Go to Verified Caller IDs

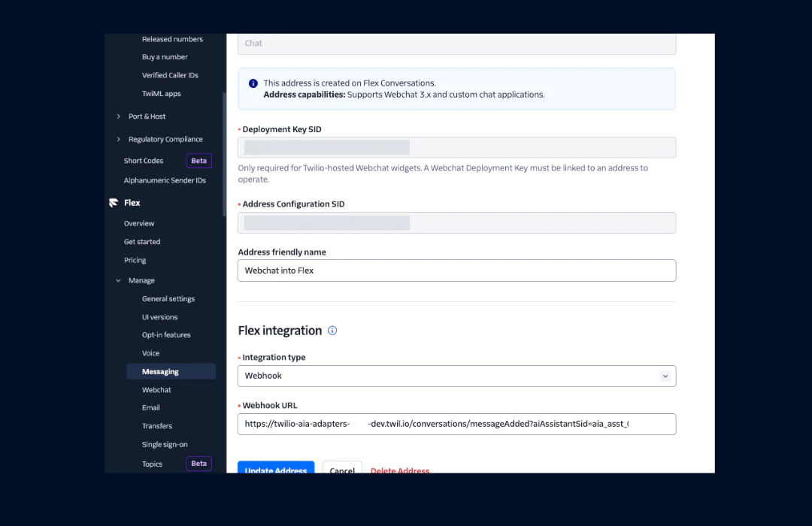click(170, 75)
